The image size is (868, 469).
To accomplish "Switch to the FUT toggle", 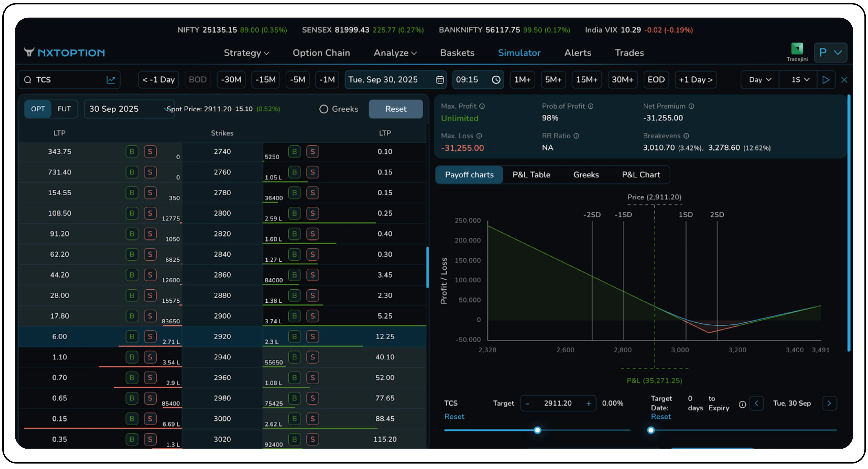I will click(x=64, y=109).
